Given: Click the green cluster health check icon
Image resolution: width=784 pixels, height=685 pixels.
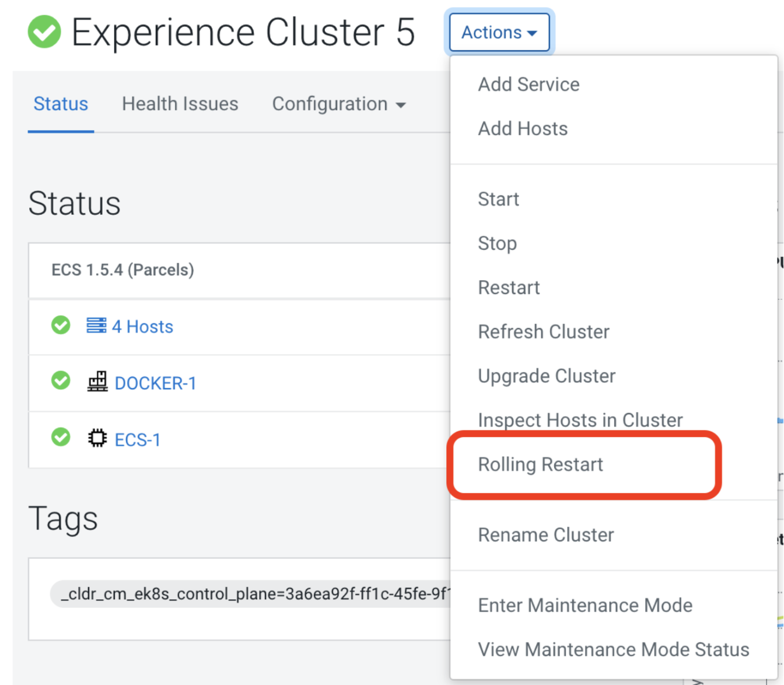Looking at the screenshot, I should 44,32.
